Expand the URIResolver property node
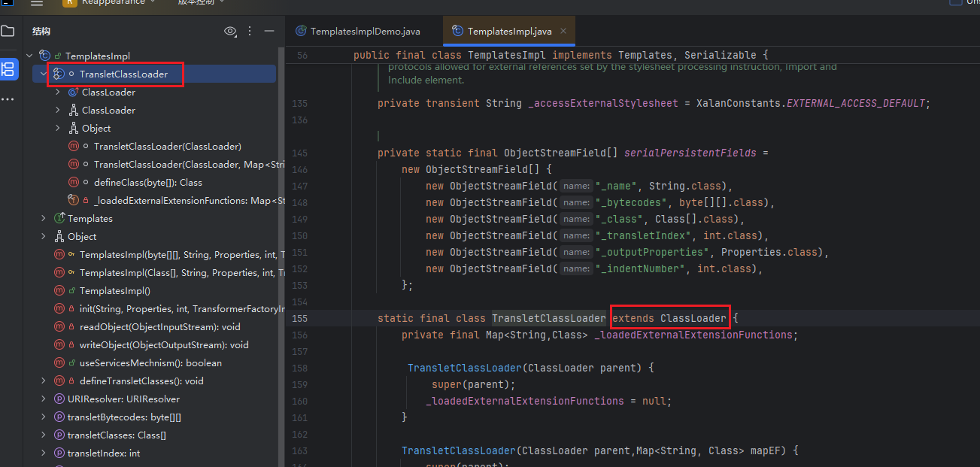Viewport: 980px width, 467px height. point(44,399)
